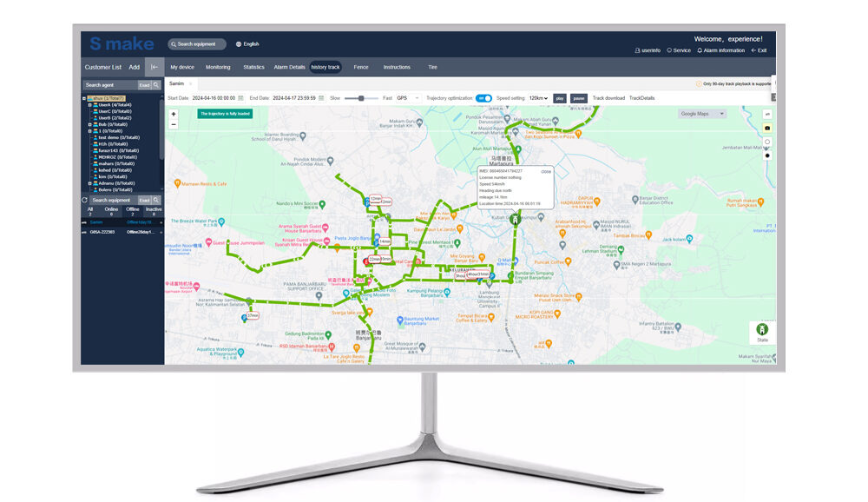This screenshot has height=502, width=868.
Task: Open the Alarm Details tab
Action: pyautogui.click(x=289, y=67)
